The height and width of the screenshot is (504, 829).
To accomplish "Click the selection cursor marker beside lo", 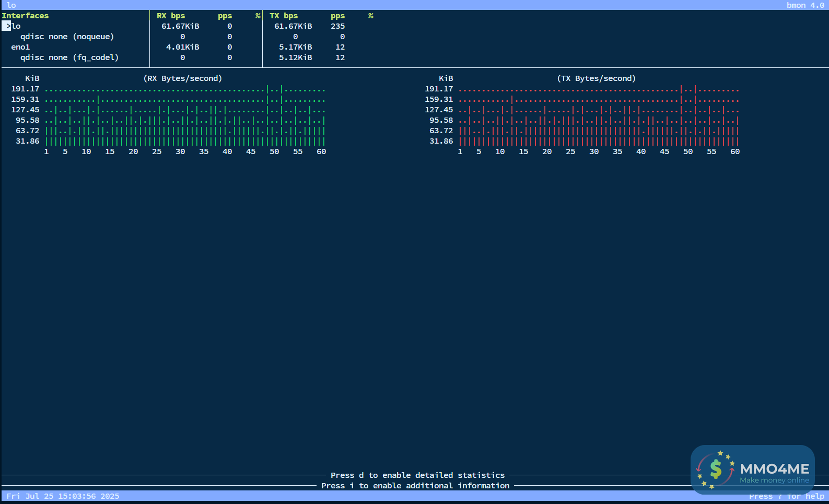I will 7,26.
